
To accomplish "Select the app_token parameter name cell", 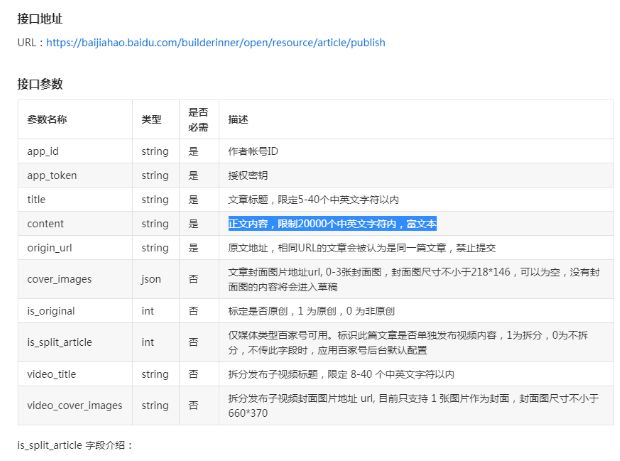I will pos(52,175).
